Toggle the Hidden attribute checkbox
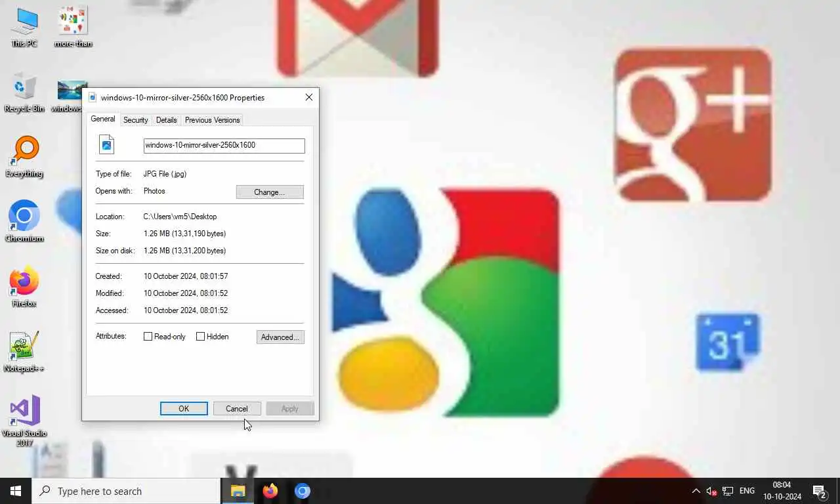The height and width of the screenshot is (504, 840). click(x=200, y=336)
